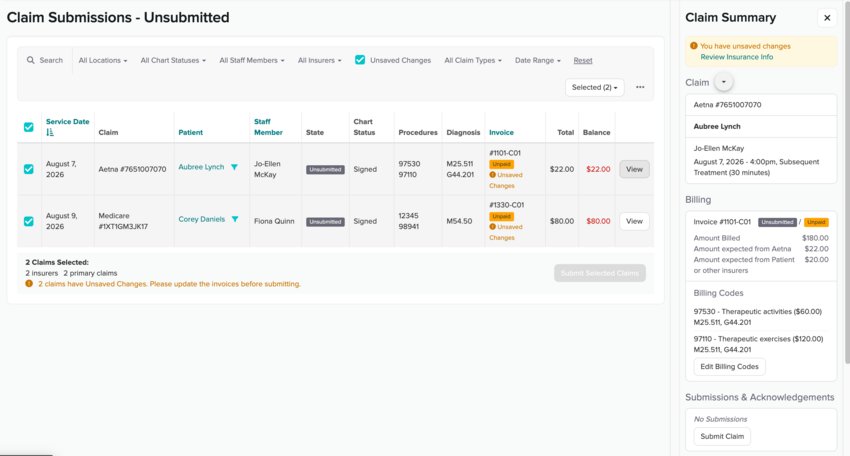Toggle the Unsaved Changes filter checkbox
Screen dimensions: 850x456
click(360, 60)
